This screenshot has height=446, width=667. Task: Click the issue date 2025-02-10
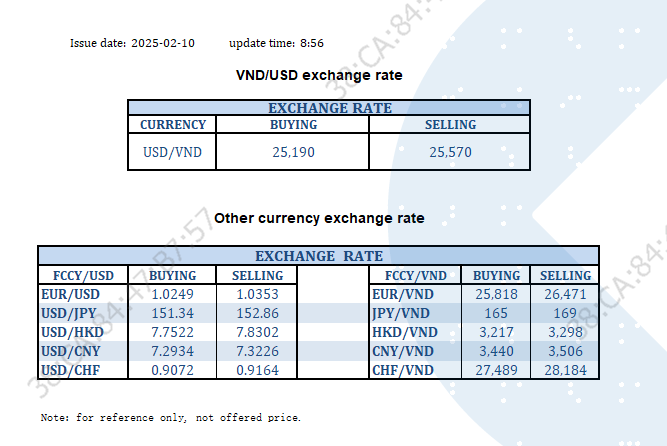pyautogui.click(x=163, y=43)
